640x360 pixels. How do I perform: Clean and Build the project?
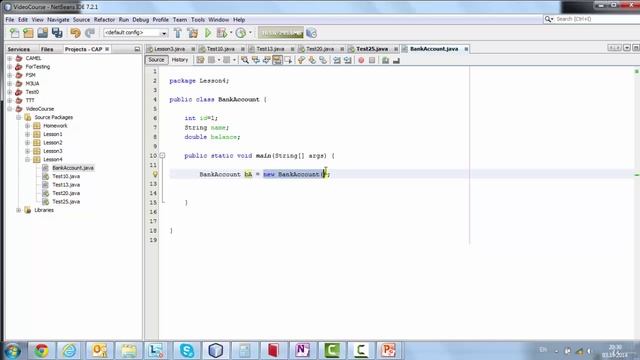[x=193, y=33]
